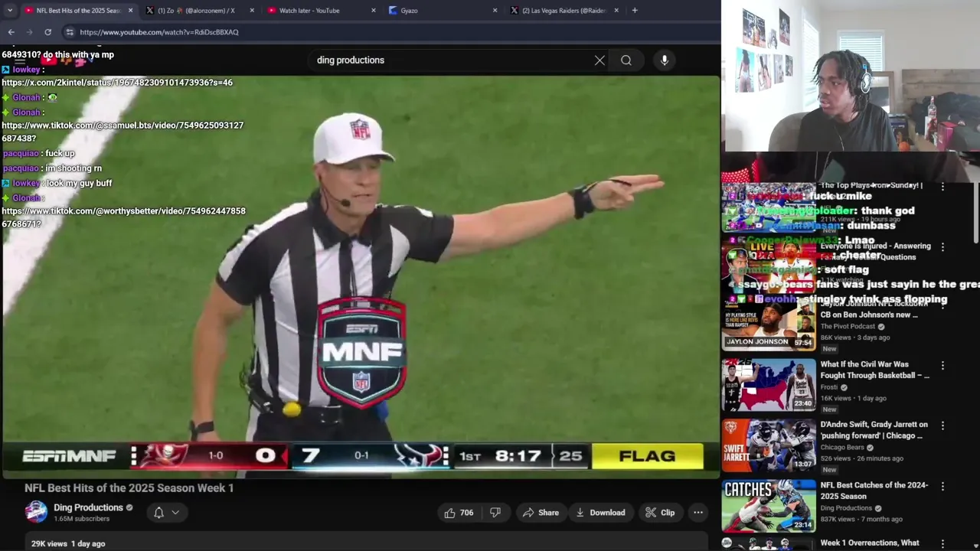Open The Pivot Podcast channel link

pyautogui.click(x=848, y=327)
